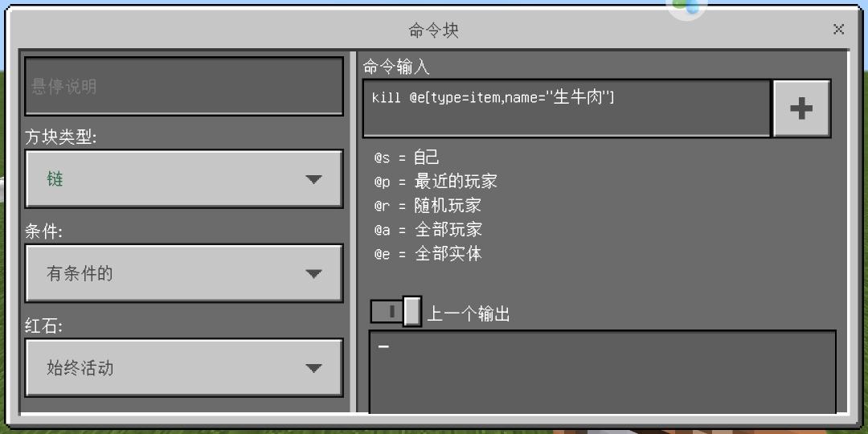Image resolution: width=868 pixels, height=434 pixels.
Task: Click the 命令块 window title
Action: tap(433, 30)
